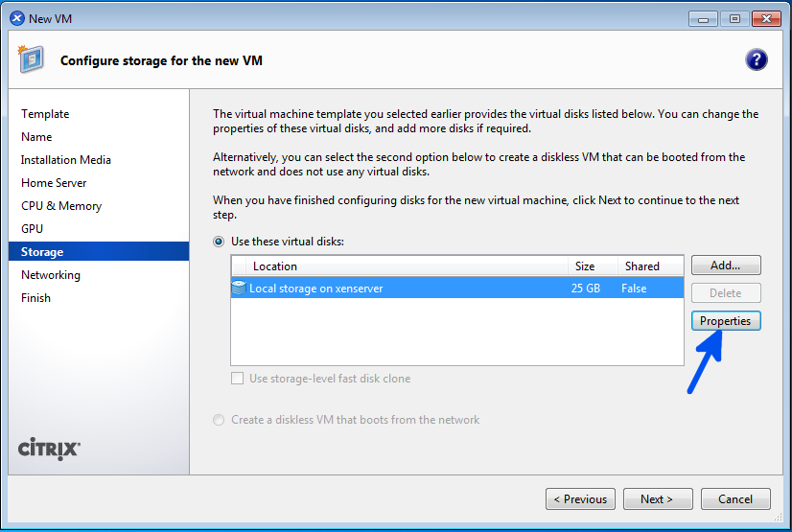Click the Add... disk button
Image resolution: width=792 pixels, height=532 pixels.
coord(725,266)
